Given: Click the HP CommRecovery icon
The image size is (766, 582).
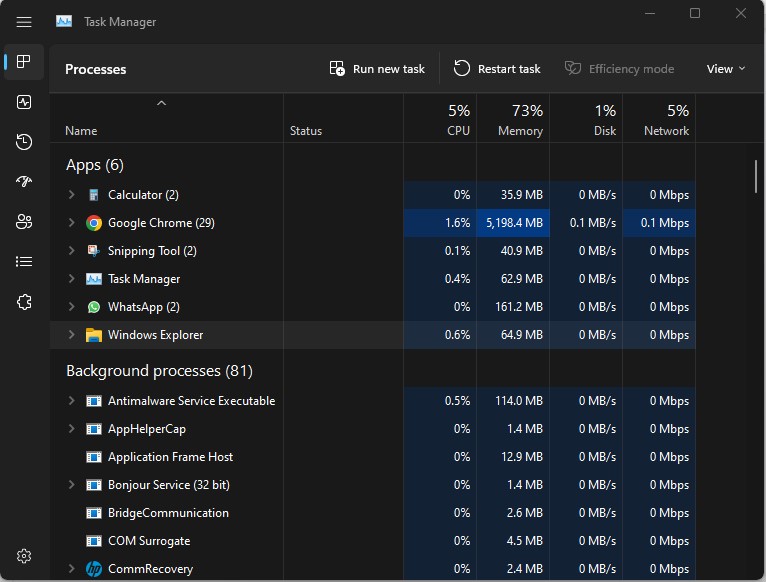Looking at the screenshot, I should click(93, 569).
